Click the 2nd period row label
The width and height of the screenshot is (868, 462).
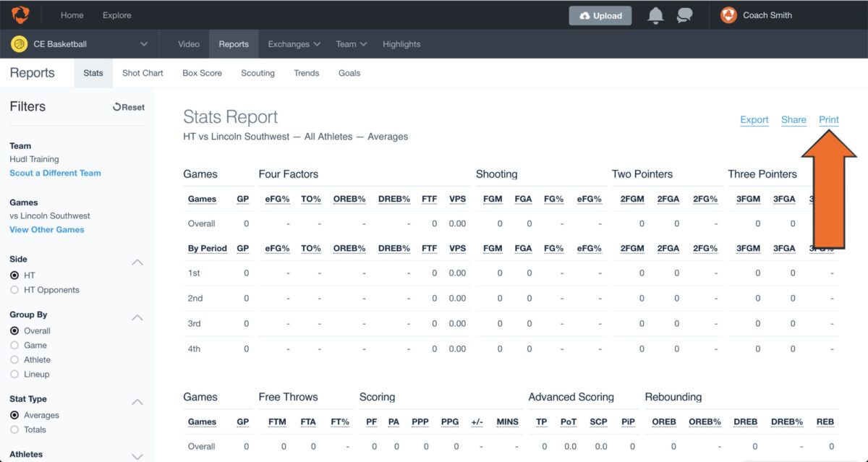pyautogui.click(x=195, y=299)
